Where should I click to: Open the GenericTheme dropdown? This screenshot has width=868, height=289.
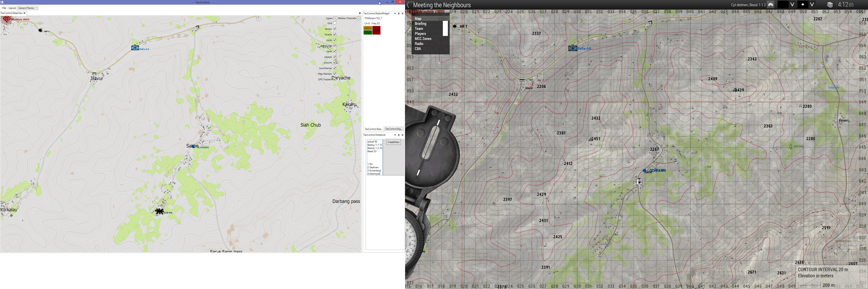tap(28, 8)
